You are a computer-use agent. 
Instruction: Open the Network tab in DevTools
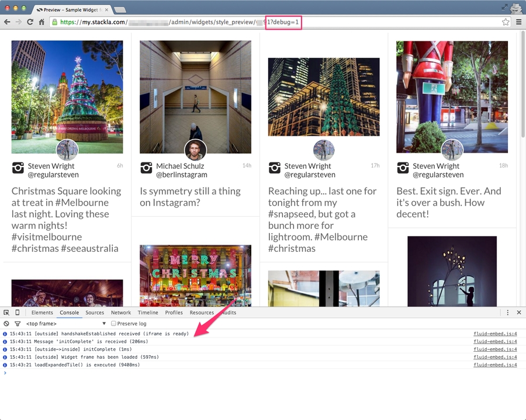pos(121,313)
